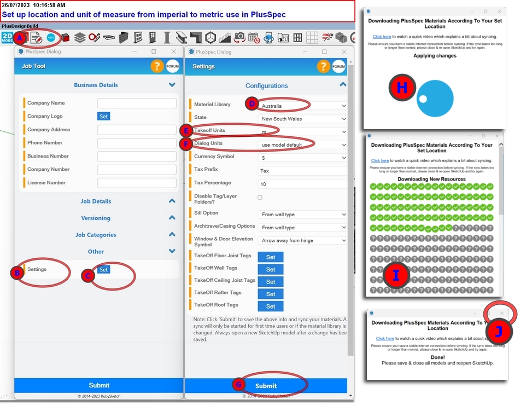The height and width of the screenshot is (405, 532).
Task: Click the camera scenes icon
Action: tap(239, 37)
